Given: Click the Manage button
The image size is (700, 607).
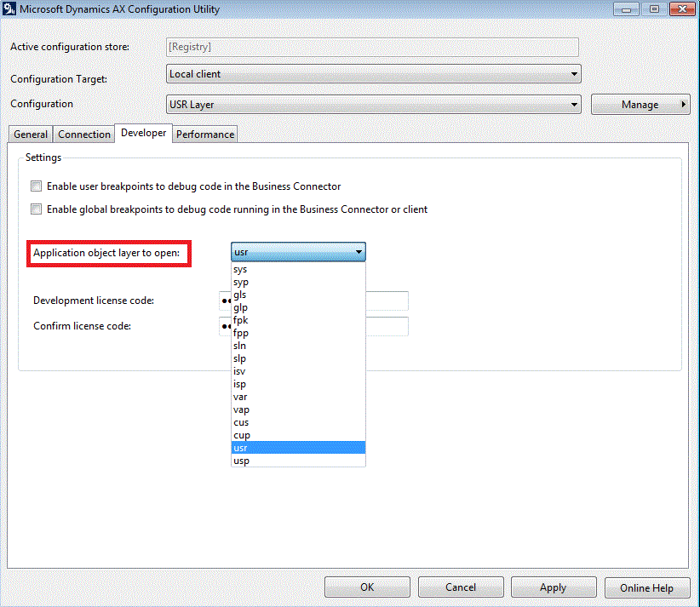Looking at the screenshot, I should (640, 105).
